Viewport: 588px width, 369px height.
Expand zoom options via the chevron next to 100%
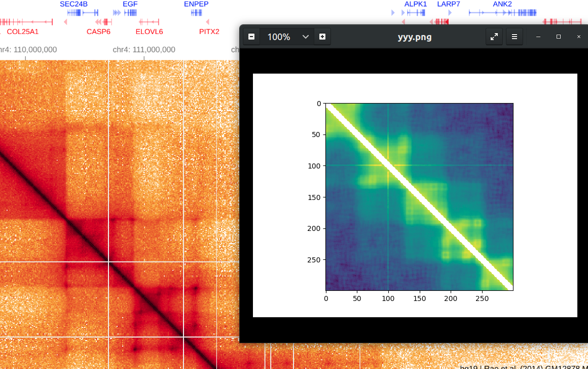click(x=305, y=37)
